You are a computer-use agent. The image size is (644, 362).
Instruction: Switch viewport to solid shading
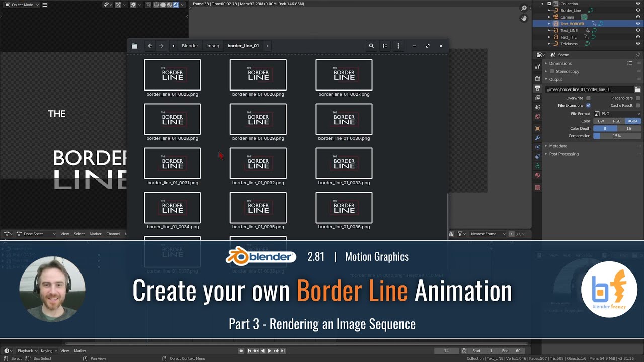click(x=163, y=5)
